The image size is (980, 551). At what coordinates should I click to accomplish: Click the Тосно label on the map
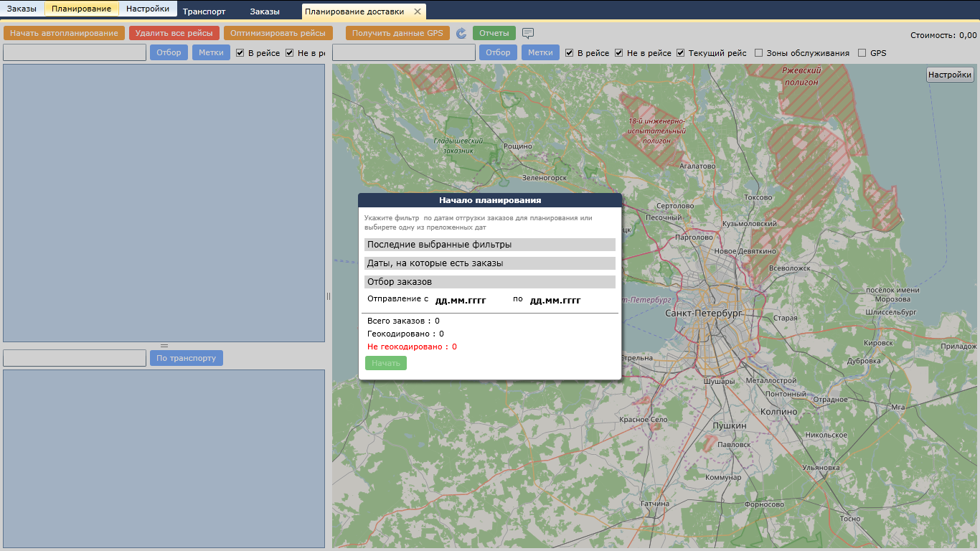point(850,519)
